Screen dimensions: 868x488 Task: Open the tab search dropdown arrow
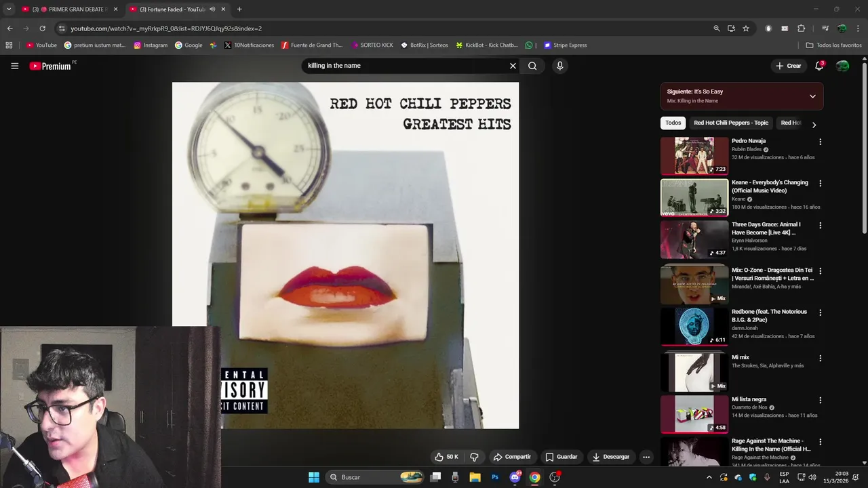coord(8,9)
